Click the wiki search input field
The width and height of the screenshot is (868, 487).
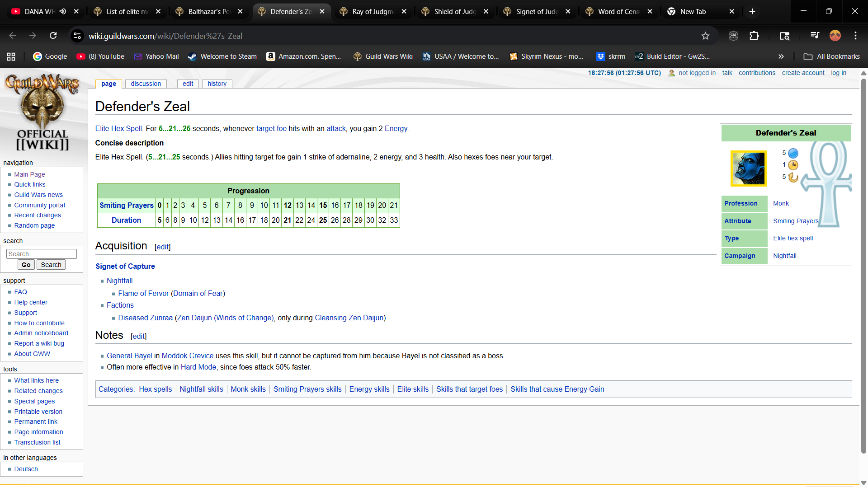[42, 254]
